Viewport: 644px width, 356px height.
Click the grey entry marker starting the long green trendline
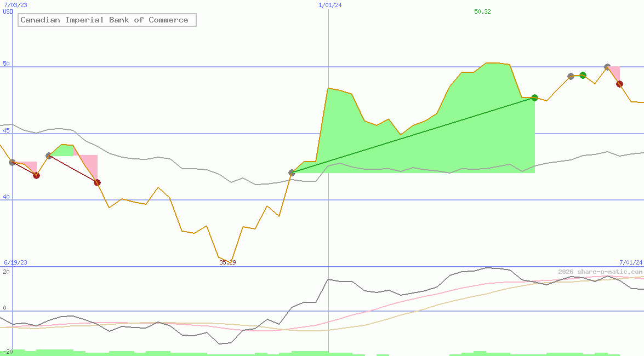pos(292,173)
